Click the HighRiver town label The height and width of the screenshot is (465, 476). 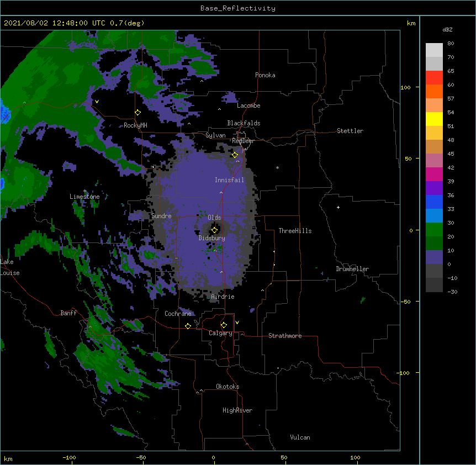tap(237, 410)
